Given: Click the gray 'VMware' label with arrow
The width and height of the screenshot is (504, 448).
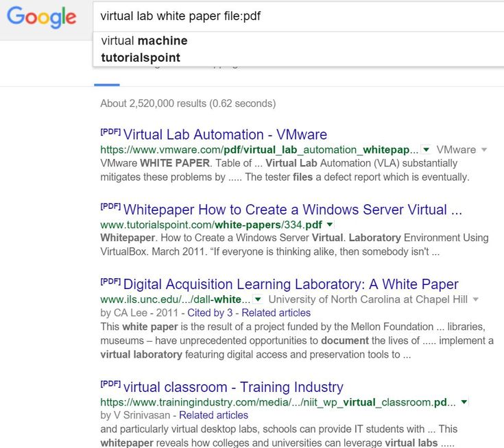Looking at the screenshot, I should click(x=461, y=149).
